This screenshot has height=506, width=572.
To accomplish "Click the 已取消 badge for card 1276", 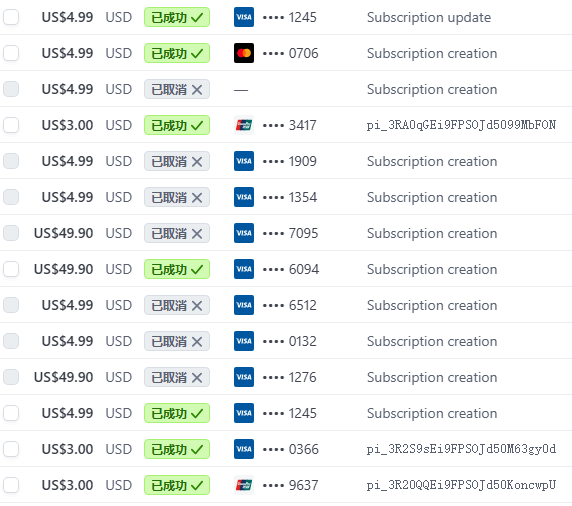I will (x=177, y=377).
